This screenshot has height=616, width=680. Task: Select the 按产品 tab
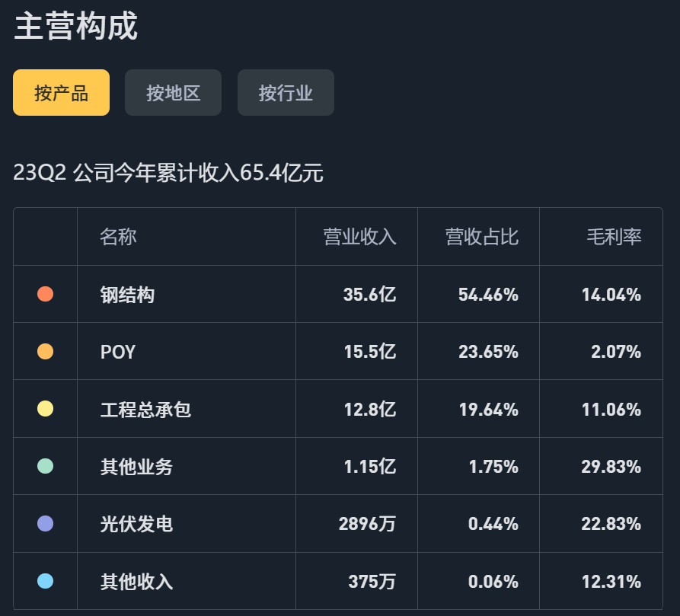click(61, 93)
